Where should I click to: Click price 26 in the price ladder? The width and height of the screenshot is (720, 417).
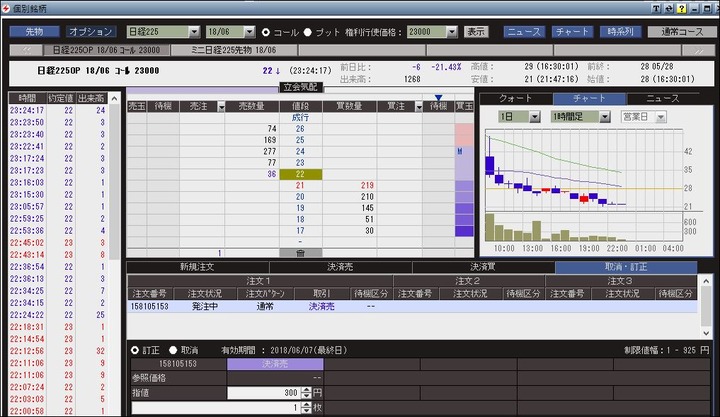click(300, 129)
